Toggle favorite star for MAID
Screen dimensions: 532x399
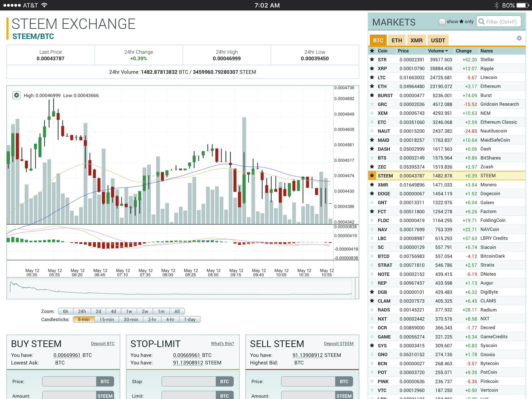(372, 140)
